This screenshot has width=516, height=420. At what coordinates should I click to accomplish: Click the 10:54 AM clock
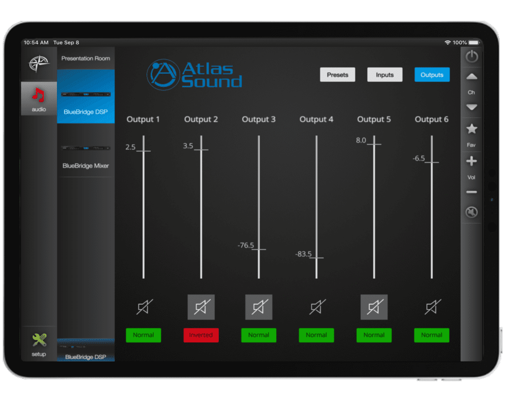36,42
